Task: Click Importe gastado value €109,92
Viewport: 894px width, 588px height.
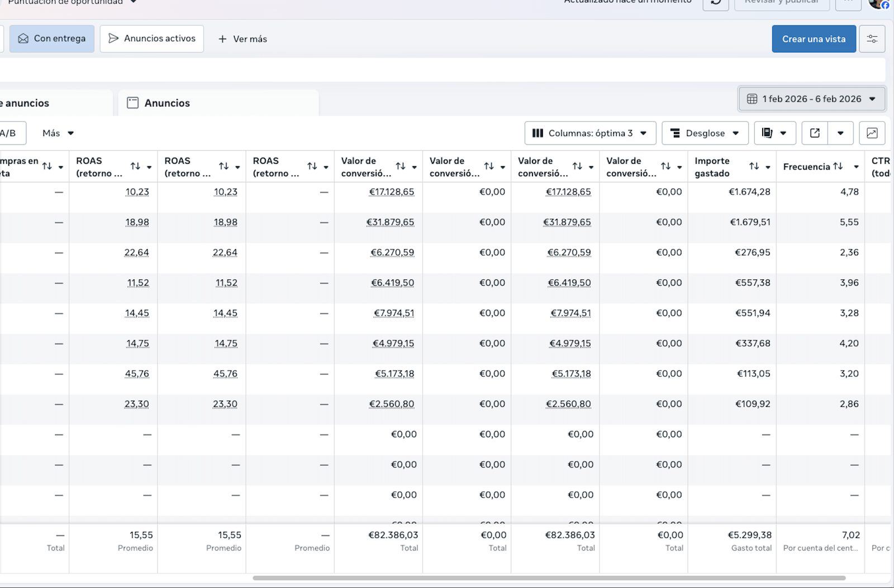Action: point(753,404)
